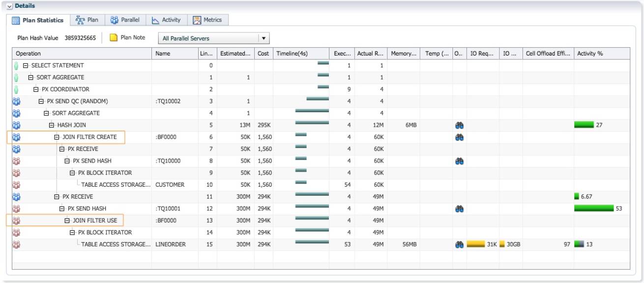The height and width of the screenshot is (283, 644).
Task: Sort by the Cost column header
Action: (x=263, y=54)
